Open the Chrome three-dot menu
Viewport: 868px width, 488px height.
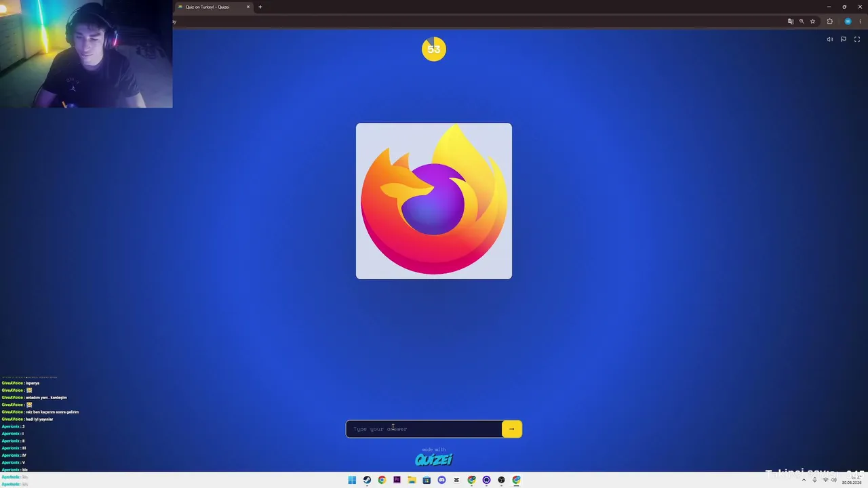(x=860, y=22)
